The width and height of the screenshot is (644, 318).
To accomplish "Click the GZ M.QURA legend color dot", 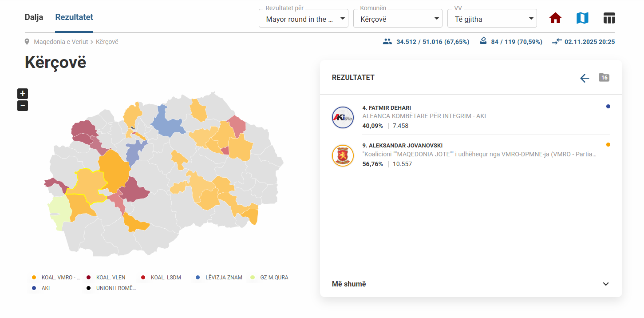I will pos(253,278).
